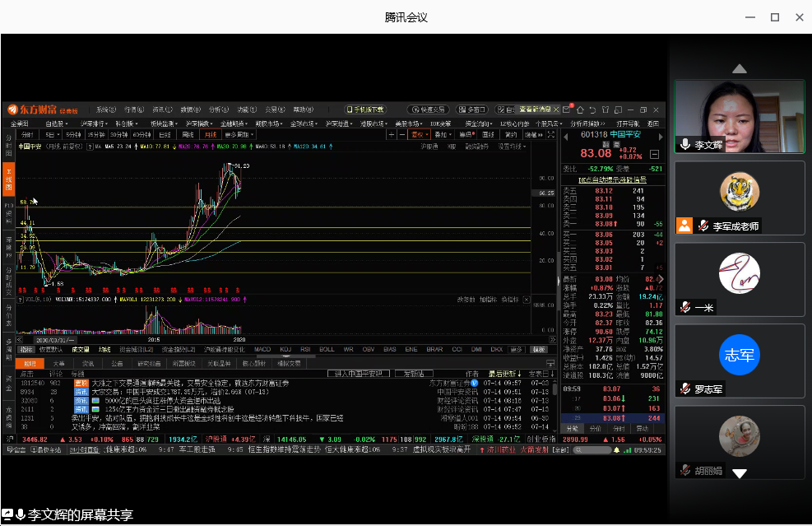Viewport: 812px width, 526px height.
Task: Toggle fullscreen chart expand icon
Action: tap(550, 134)
